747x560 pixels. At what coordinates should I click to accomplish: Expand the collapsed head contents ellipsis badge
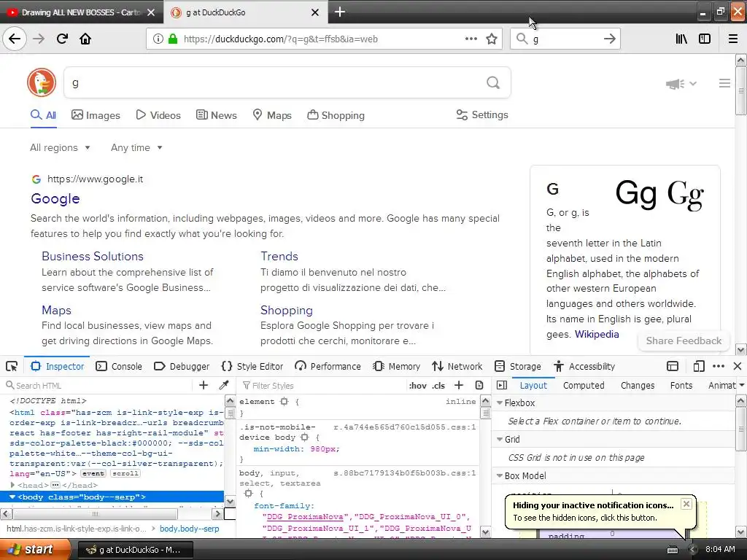click(55, 485)
